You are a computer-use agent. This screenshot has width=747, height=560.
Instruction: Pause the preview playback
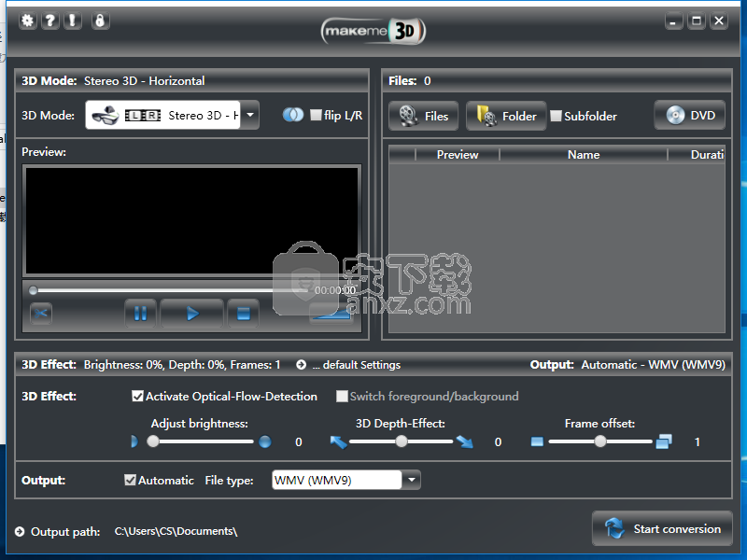141,314
